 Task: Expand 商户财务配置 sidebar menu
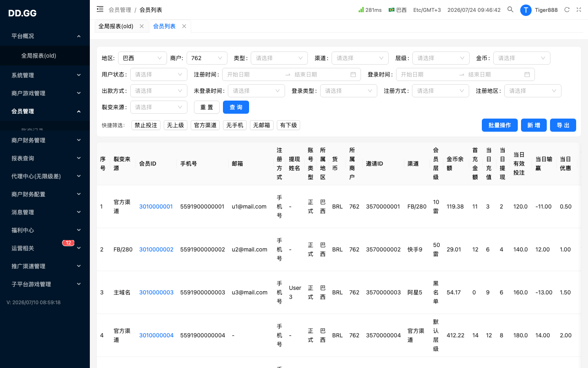[x=45, y=194]
